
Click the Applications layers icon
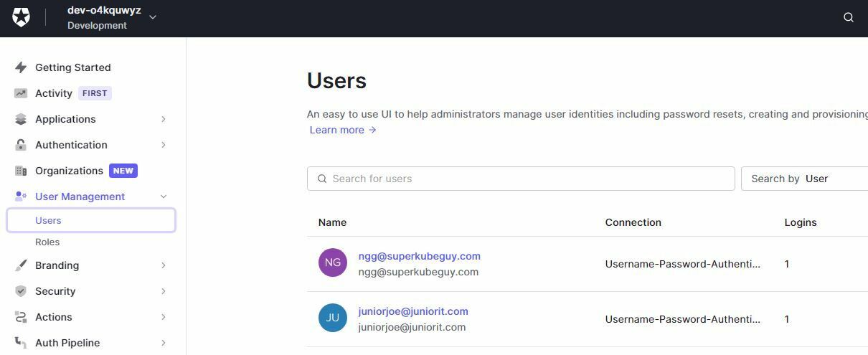[x=21, y=119]
